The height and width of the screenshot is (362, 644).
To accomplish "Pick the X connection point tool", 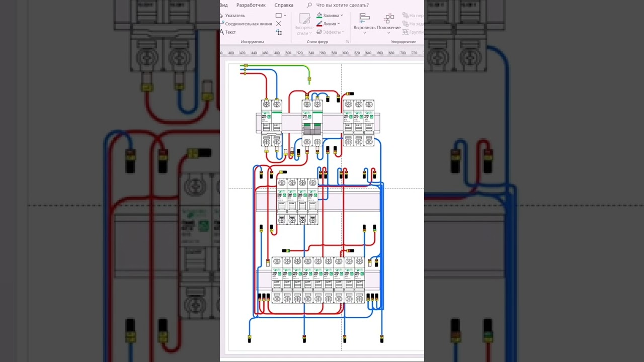I will tap(278, 24).
